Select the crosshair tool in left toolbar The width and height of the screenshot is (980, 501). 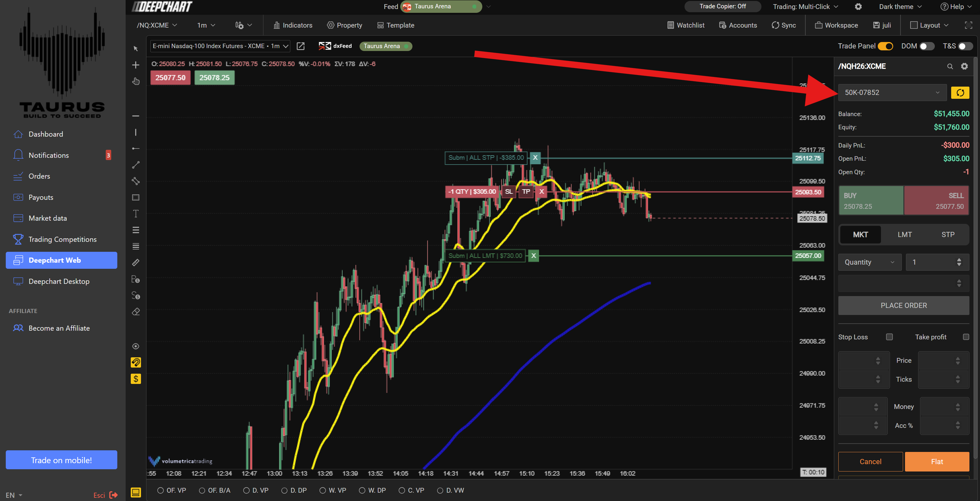pos(136,65)
